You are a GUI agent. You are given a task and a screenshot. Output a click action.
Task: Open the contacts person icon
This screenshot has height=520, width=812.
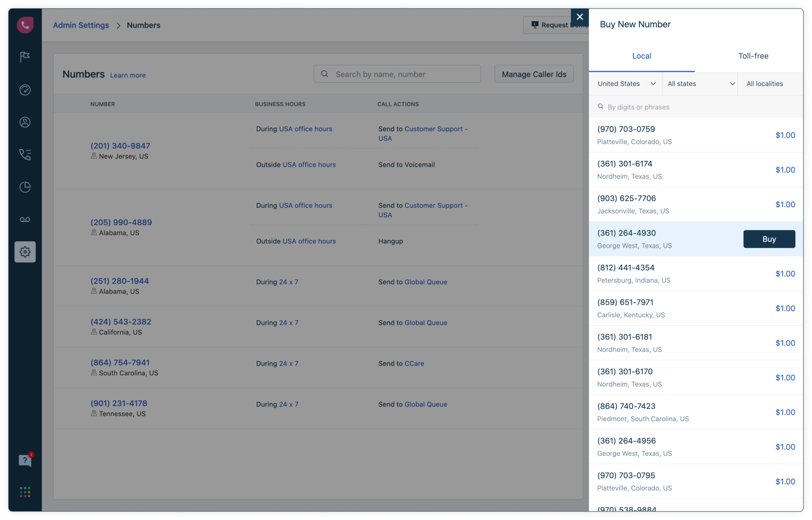[x=25, y=122]
